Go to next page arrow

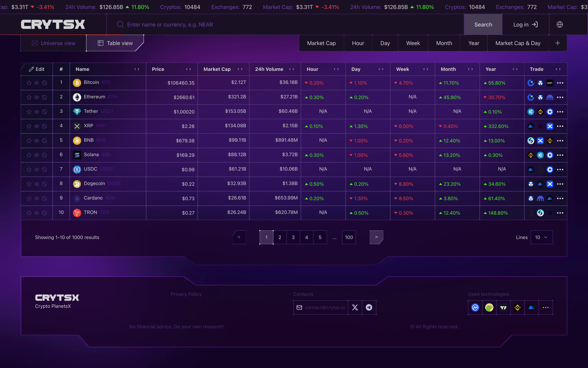(x=376, y=237)
